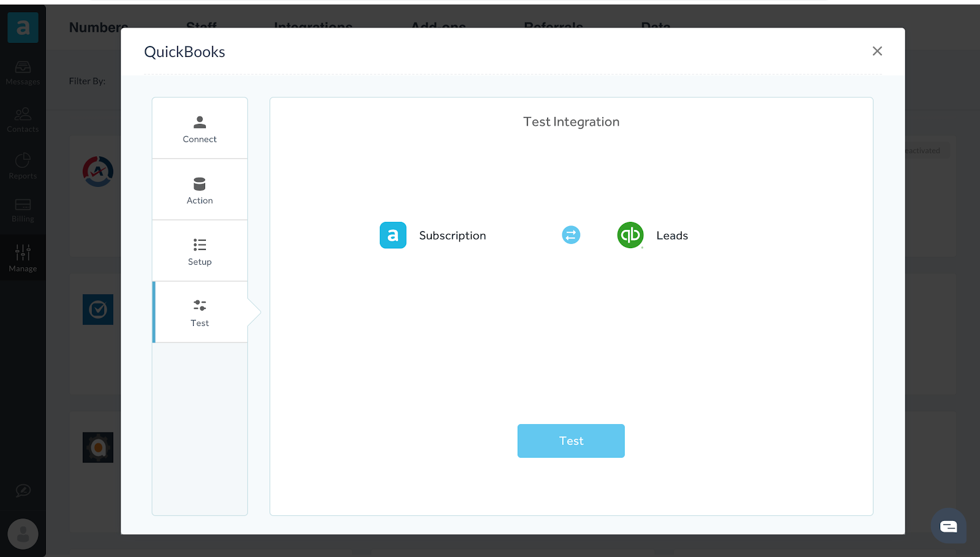Open Manage in the left sidebar
Viewport: 980px width, 557px height.
pyautogui.click(x=23, y=258)
